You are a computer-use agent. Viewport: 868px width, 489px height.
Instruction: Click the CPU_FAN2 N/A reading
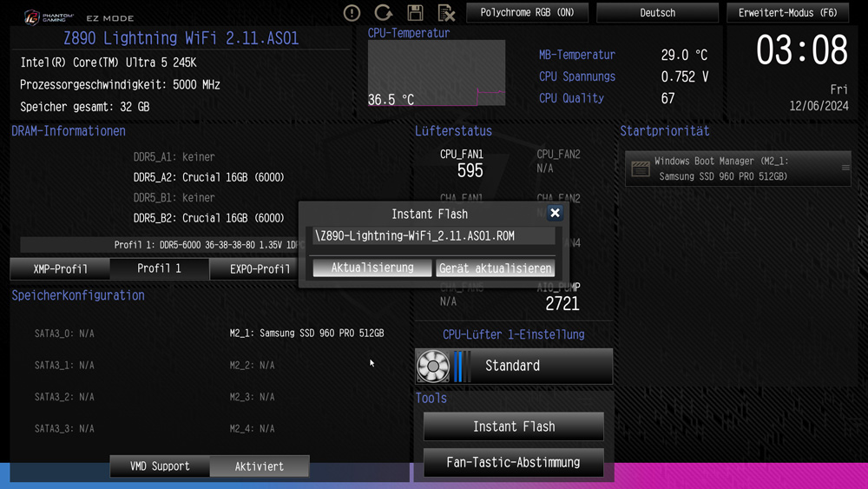click(558, 162)
